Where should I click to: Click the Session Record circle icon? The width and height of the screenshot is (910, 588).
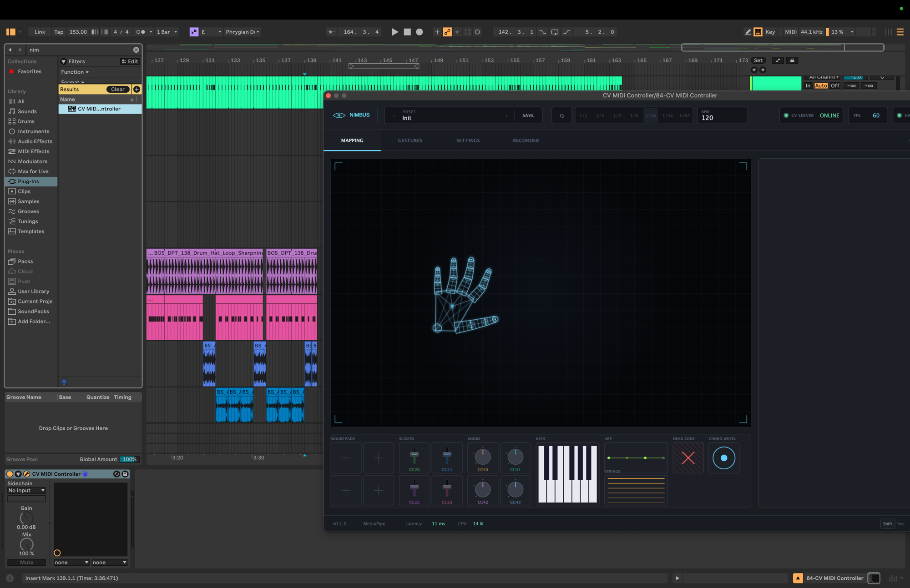click(477, 32)
